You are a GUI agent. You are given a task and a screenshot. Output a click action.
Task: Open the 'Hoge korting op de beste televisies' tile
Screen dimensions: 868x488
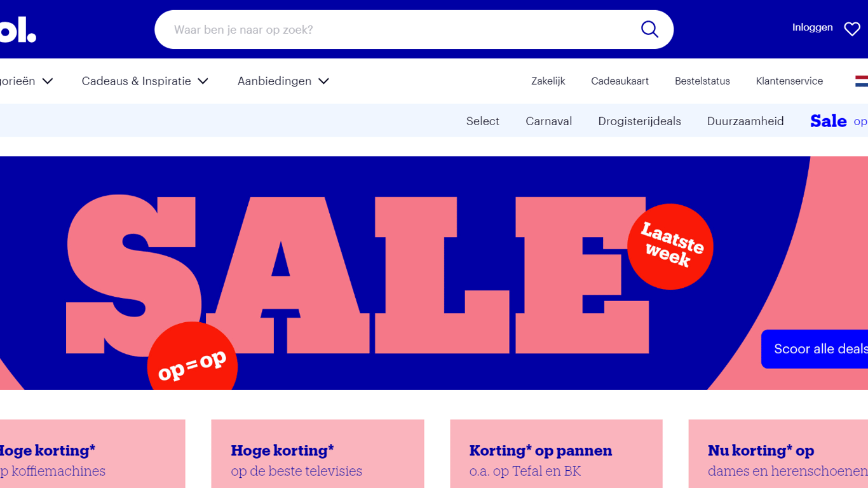click(x=318, y=454)
